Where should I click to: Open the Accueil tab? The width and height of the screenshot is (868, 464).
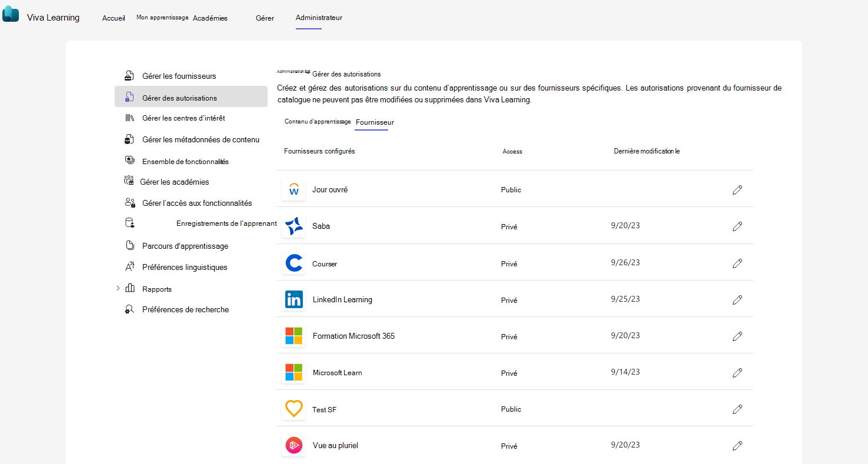point(113,18)
